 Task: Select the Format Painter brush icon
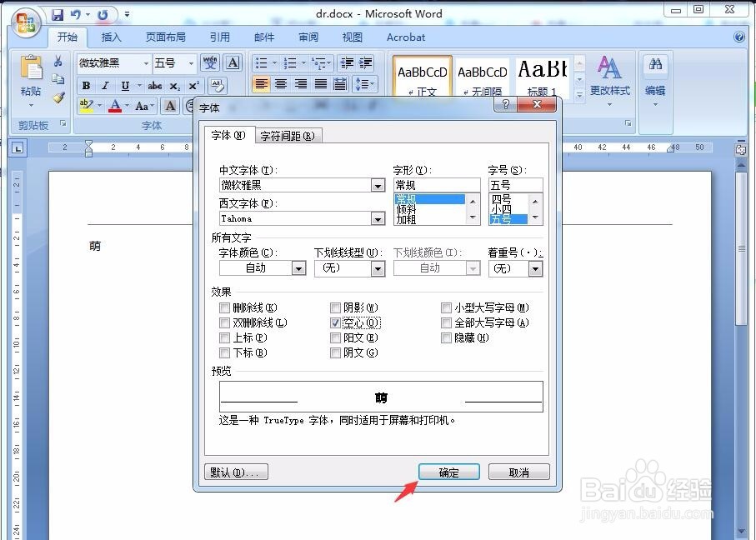59,97
